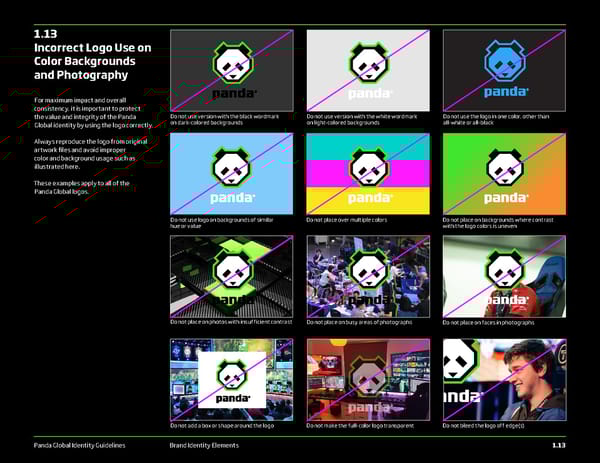Click caption "Do not place over multiple colors"
The width and height of the screenshot is (600, 463).
click(x=347, y=220)
